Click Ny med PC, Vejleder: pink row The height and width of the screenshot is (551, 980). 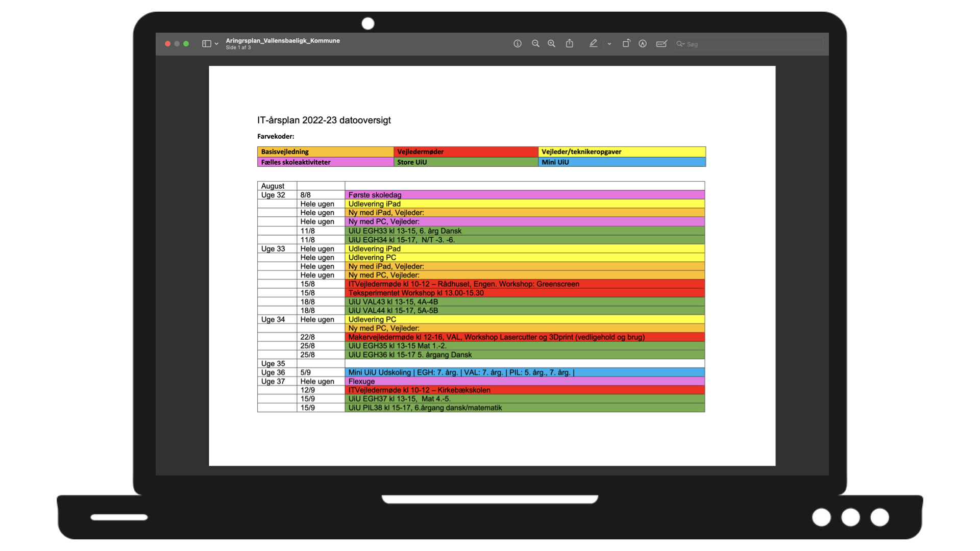point(525,221)
